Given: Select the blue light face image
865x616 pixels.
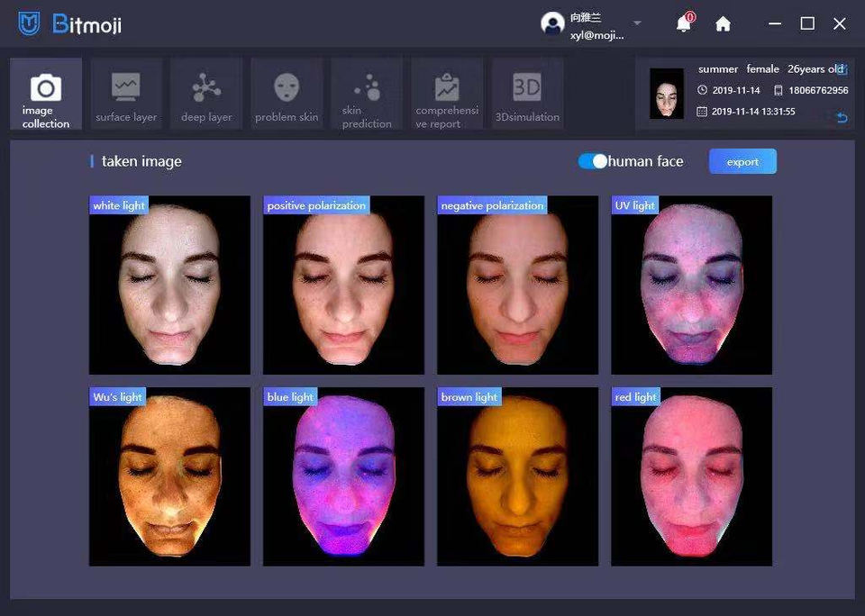Looking at the screenshot, I should (x=343, y=476).
